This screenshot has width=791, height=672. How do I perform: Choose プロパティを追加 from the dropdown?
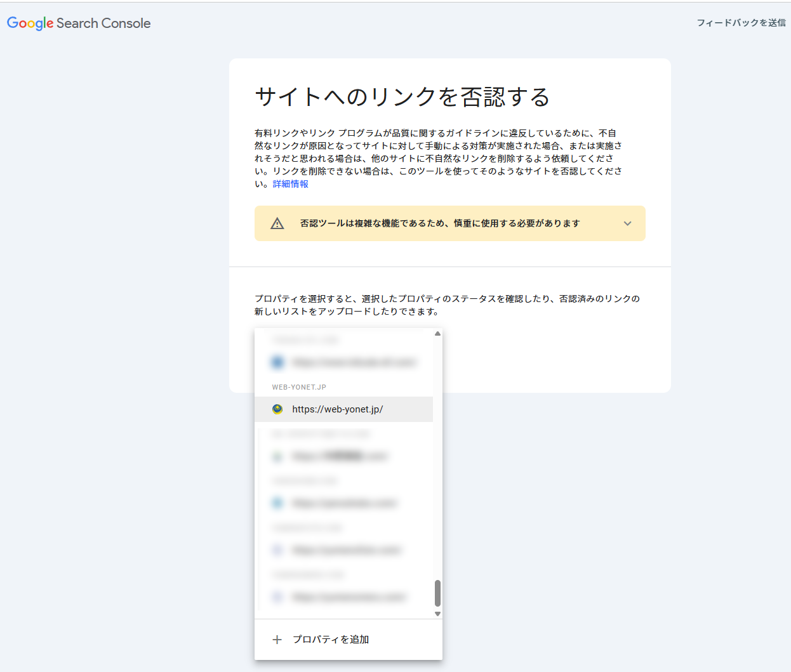331,640
